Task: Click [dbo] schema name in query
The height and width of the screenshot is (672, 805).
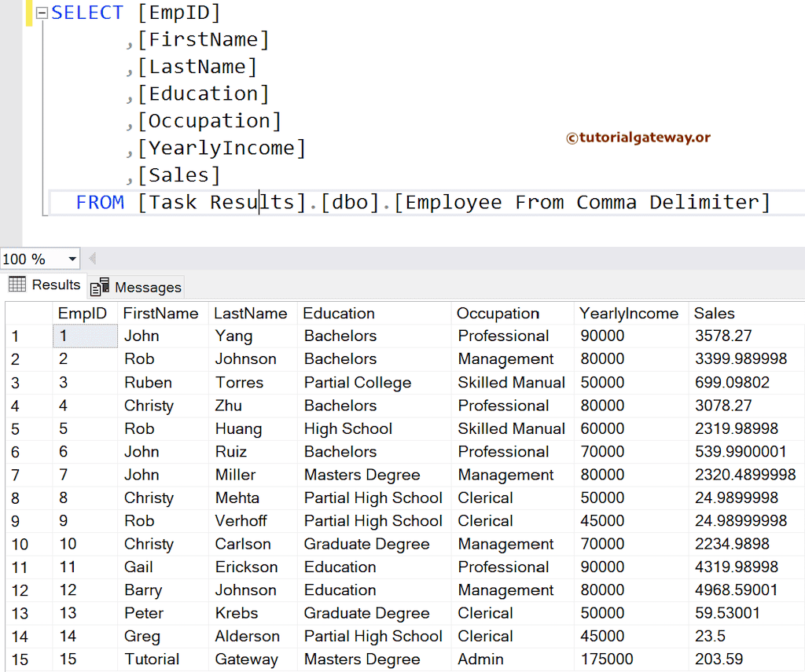Action: click(350, 202)
